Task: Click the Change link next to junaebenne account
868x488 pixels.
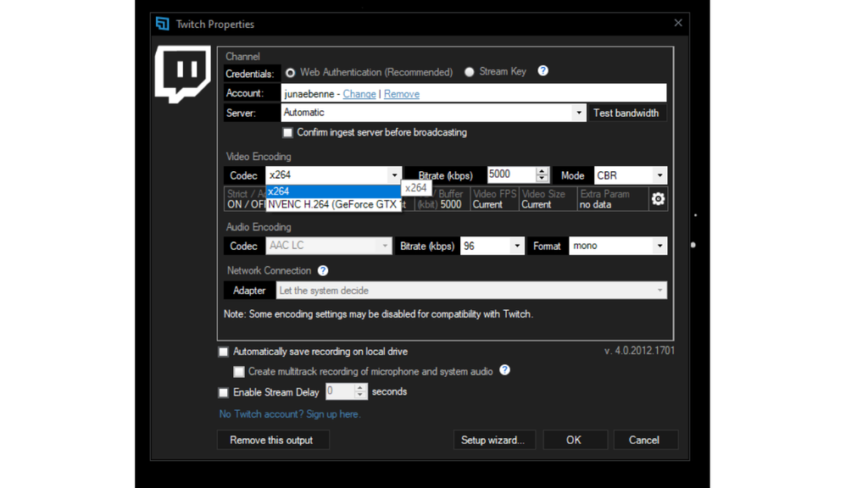Action: click(x=359, y=93)
